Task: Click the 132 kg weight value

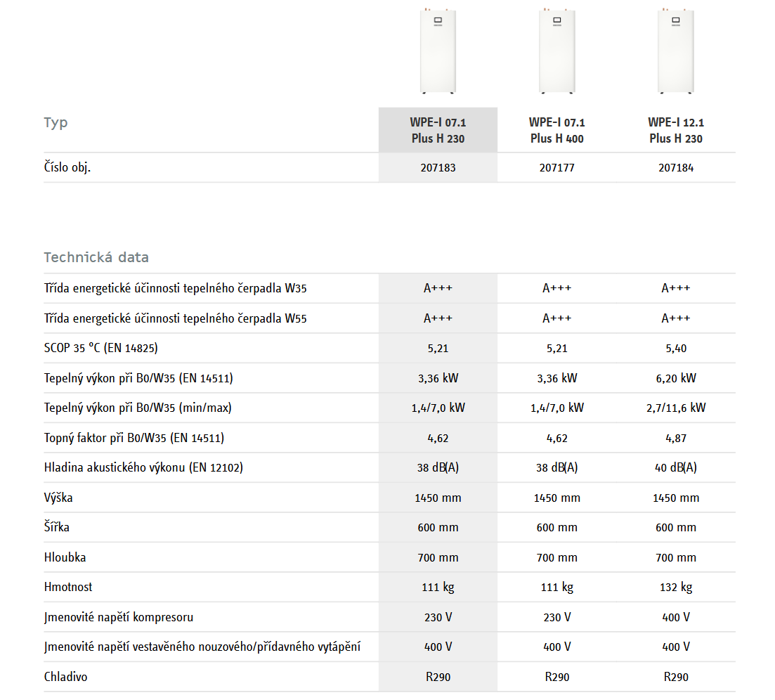Action: coord(676,587)
